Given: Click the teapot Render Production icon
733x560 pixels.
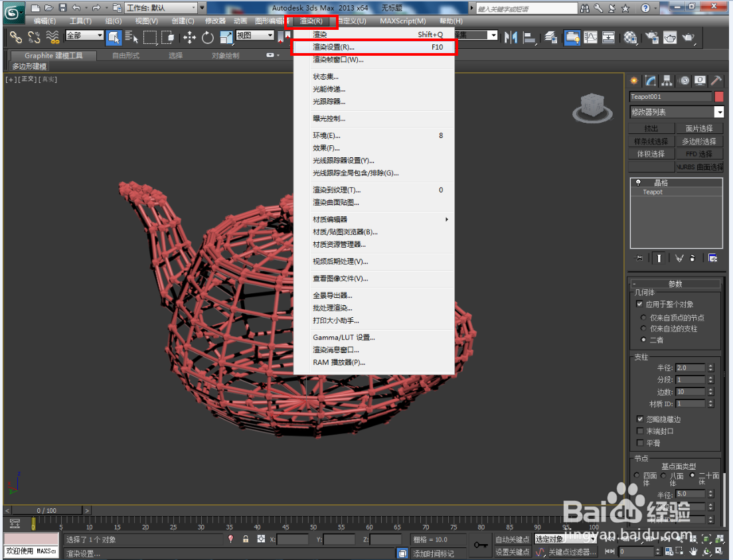Looking at the screenshot, I should [x=689, y=37].
